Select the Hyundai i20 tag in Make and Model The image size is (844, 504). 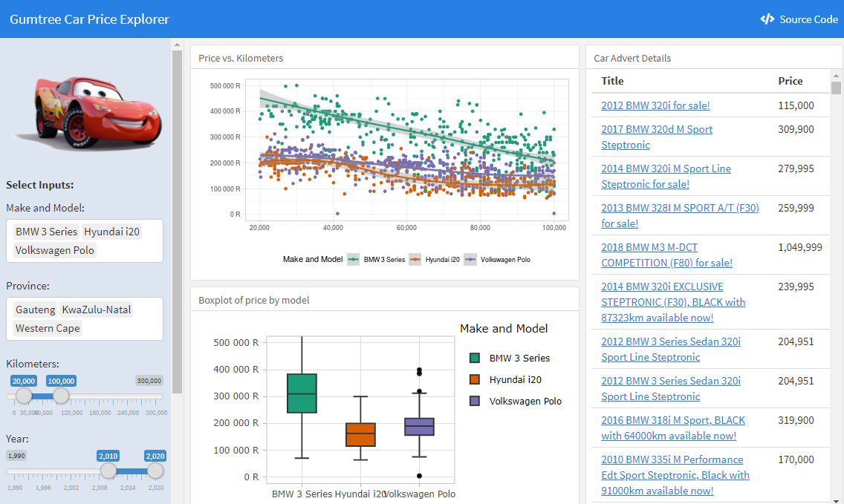pos(111,232)
